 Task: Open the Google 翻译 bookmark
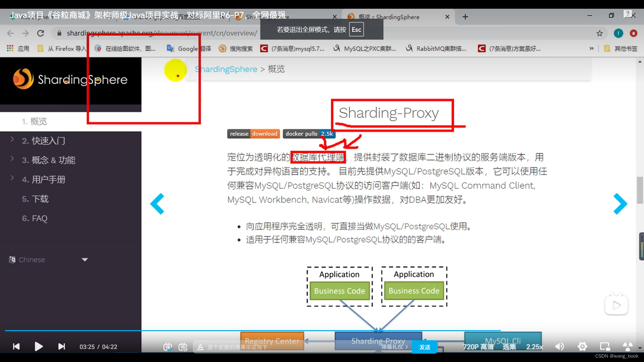189,49
